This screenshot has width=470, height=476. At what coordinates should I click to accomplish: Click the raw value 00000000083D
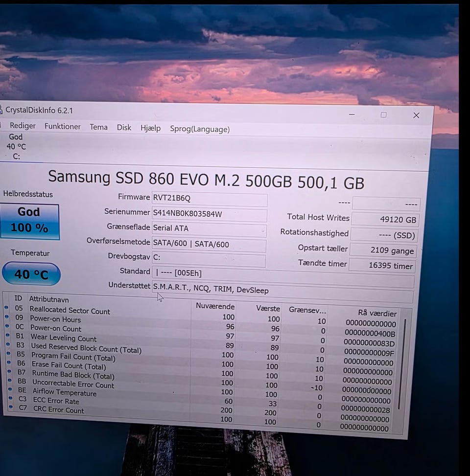[369, 343]
